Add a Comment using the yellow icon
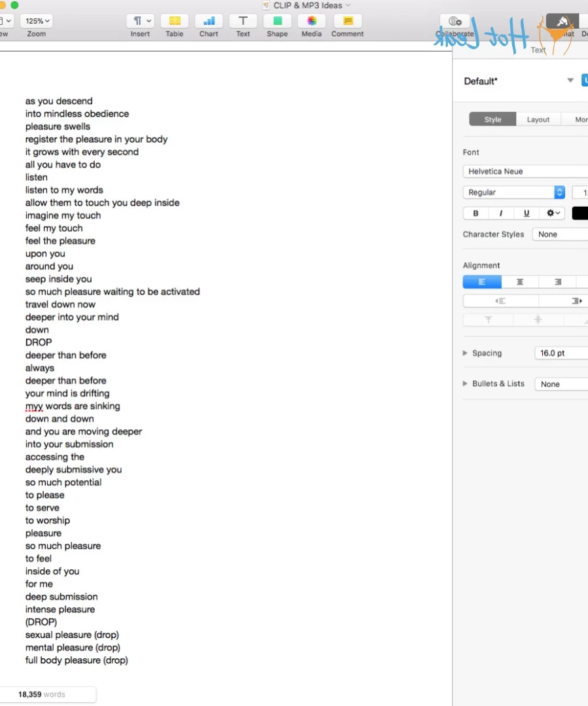Screen dimensions: 588x706 tap(347, 21)
